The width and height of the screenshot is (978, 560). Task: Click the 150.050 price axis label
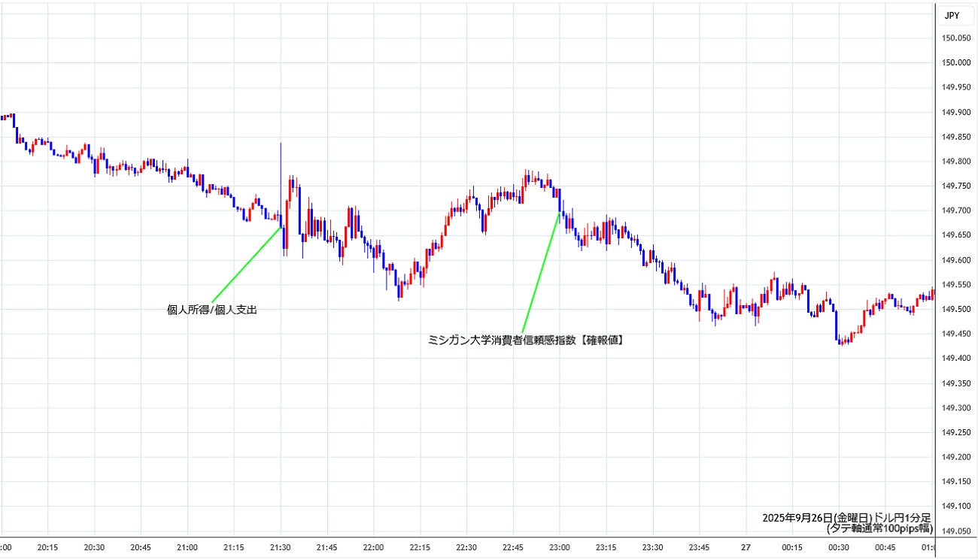956,38
